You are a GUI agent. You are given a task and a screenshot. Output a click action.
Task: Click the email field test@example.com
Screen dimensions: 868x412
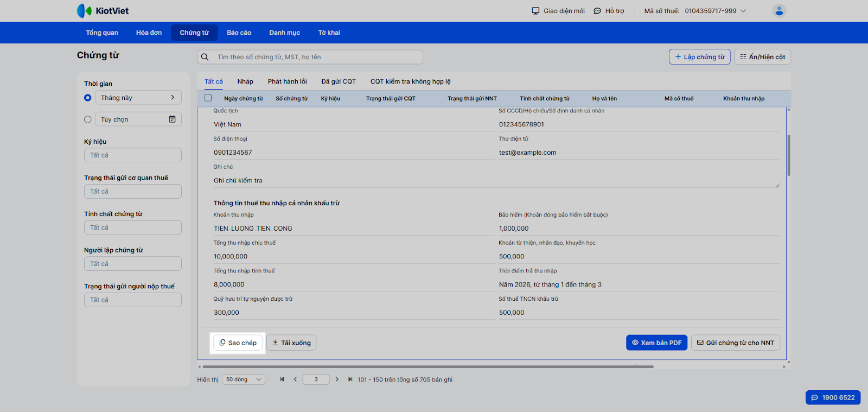click(x=639, y=153)
